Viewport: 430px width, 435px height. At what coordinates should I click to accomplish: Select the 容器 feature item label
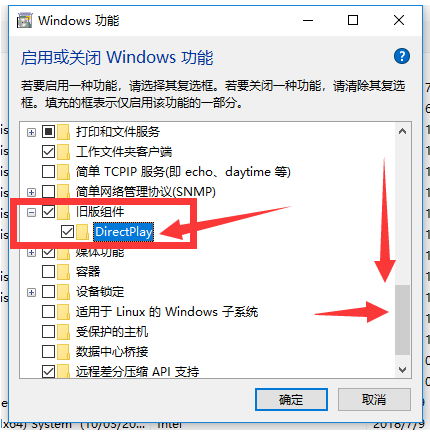(x=88, y=272)
